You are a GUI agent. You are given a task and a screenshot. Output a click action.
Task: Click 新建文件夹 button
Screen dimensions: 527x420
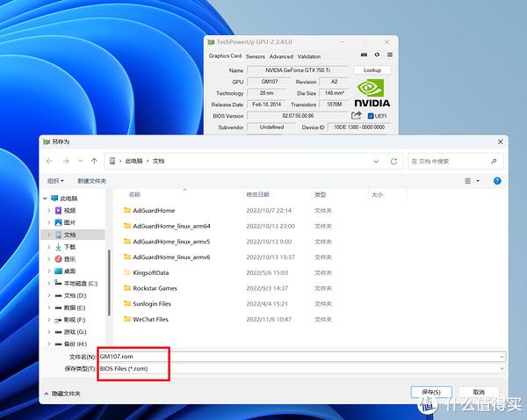coord(91,181)
